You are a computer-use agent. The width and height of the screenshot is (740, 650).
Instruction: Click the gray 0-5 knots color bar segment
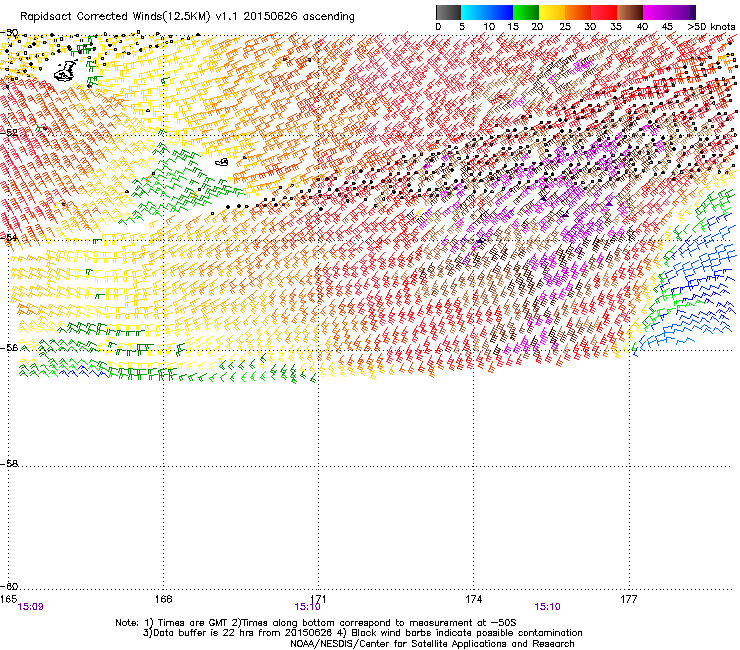(x=448, y=12)
